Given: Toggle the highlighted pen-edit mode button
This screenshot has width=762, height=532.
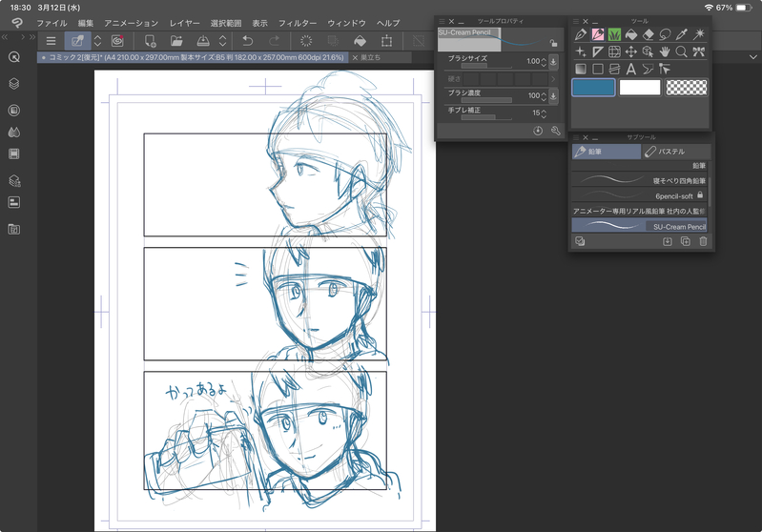Looking at the screenshot, I should 77,41.
